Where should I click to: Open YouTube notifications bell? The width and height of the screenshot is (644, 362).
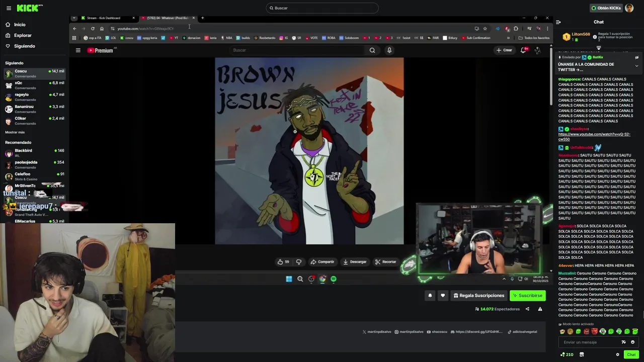524,50
